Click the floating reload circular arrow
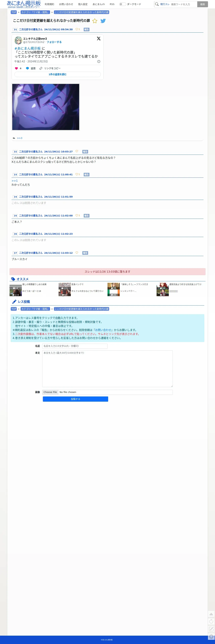Screen dimensions: 215x644 tap(211, 621)
